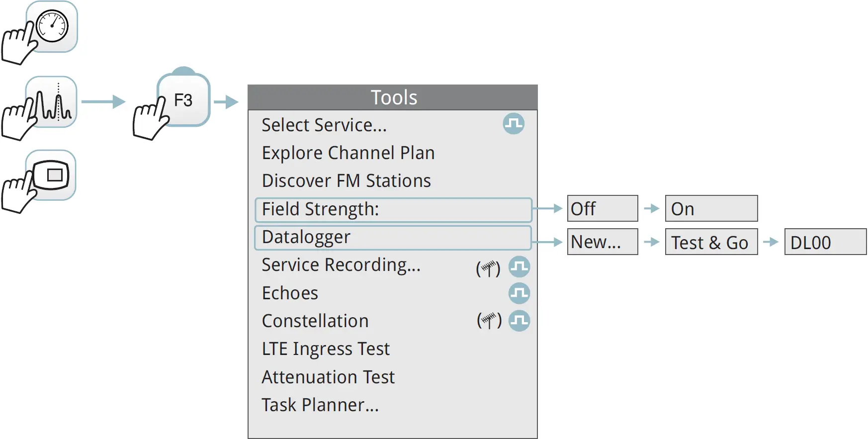
Task: Open the Task Planner... entry
Action: [x=320, y=405]
